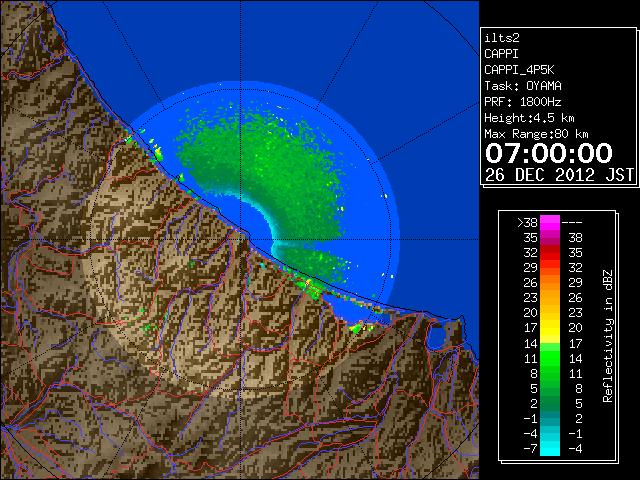Screen dimensions: 640x480
Task: Click the 'PRF: 1800Hz' line
Action: pyautogui.click(x=523, y=102)
